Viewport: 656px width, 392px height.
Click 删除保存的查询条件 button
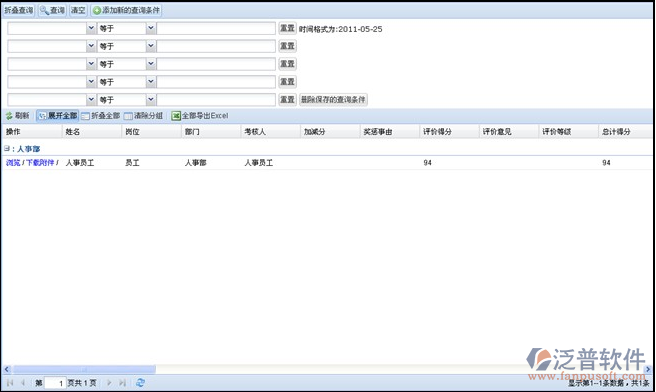click(x=333, y=100)
